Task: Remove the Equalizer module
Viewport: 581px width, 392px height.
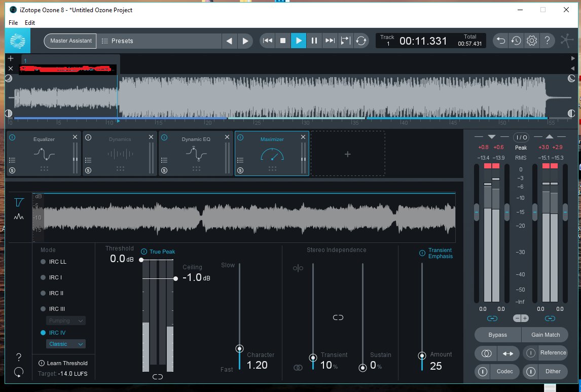Action: (75, 137)
